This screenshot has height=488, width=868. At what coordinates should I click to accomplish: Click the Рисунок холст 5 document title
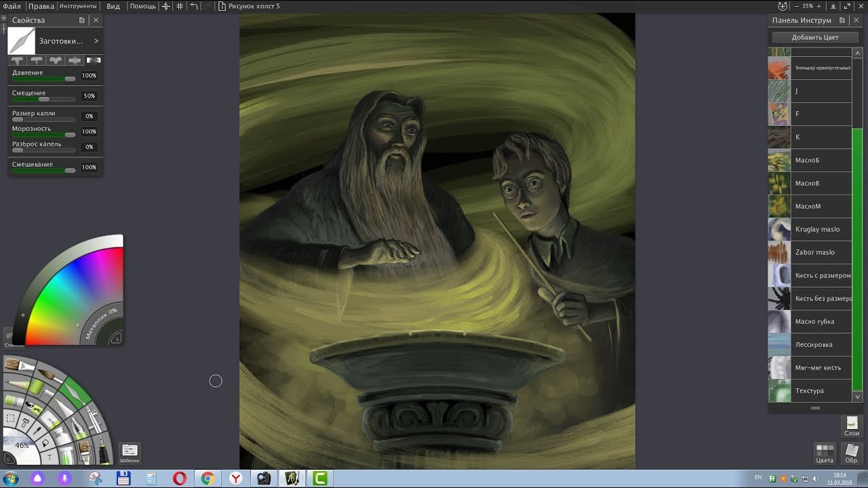click(254, 6)
